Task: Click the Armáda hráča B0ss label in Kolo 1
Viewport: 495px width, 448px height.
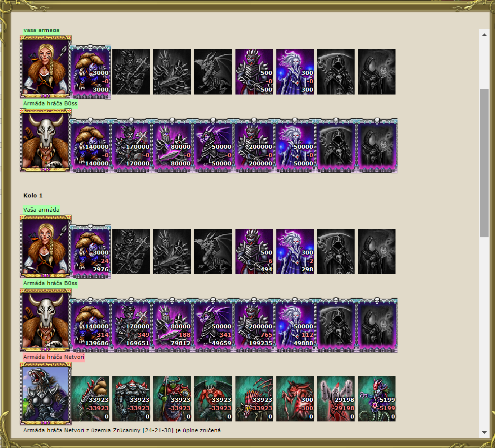Action: (x=50, y=283)
